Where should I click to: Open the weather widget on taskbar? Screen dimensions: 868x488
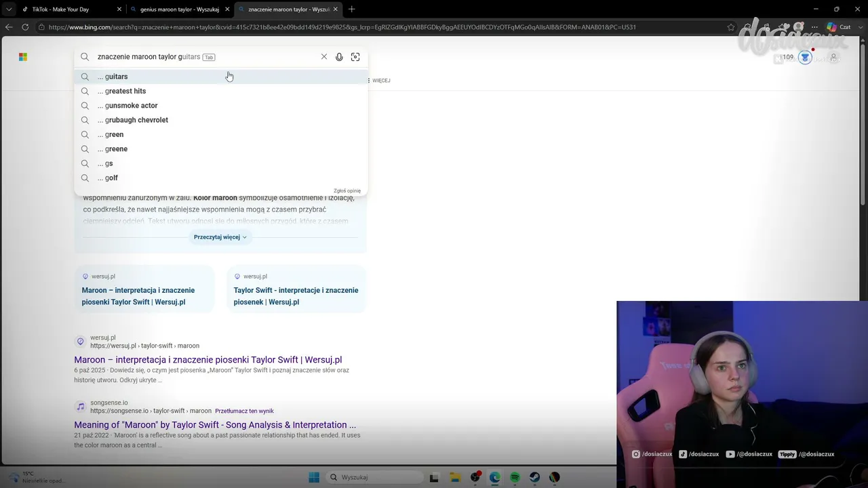37,477
